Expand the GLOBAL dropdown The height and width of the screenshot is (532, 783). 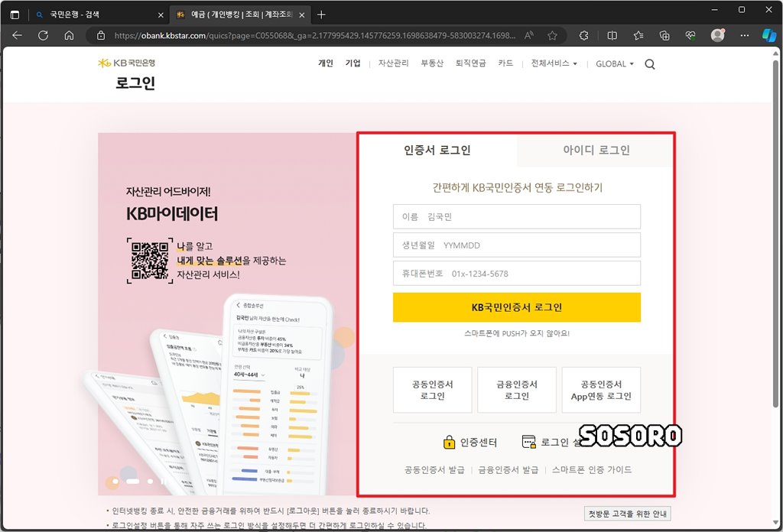(614, 64)
